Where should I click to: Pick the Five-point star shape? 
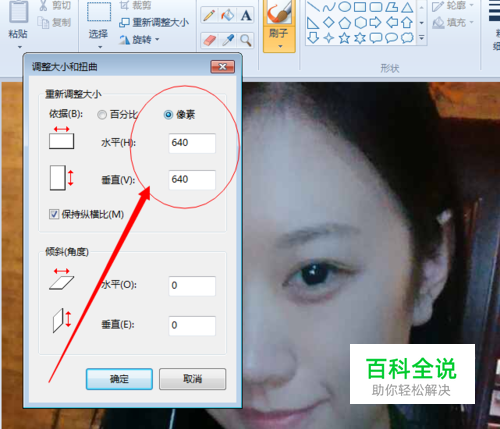(x=344, y=38)
